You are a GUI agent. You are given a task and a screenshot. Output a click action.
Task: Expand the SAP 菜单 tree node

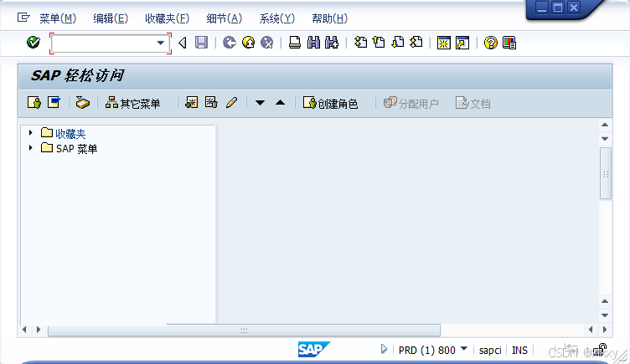point(30,147)
